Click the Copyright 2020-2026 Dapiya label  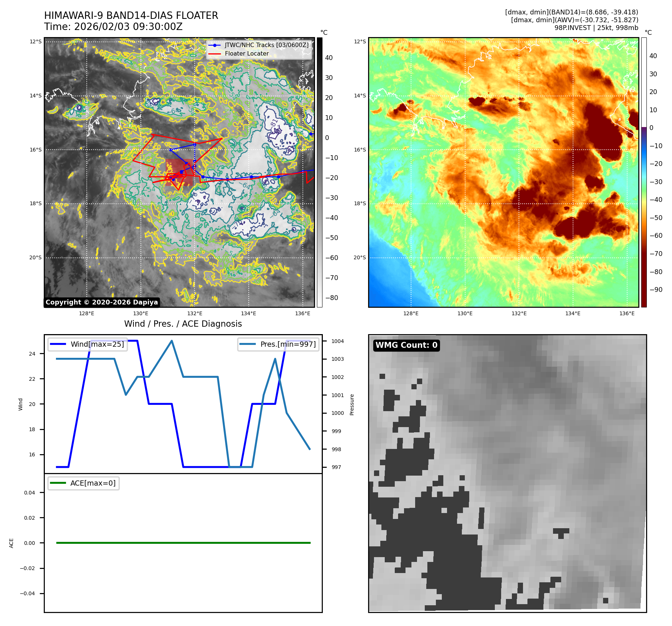point(102,302)
